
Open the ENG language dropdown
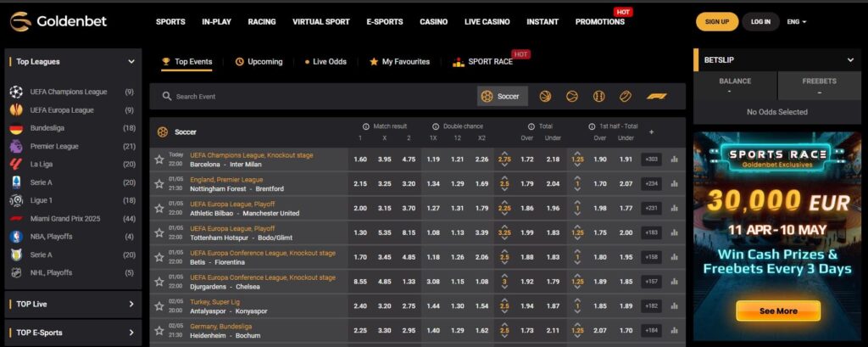coord(797,22)
